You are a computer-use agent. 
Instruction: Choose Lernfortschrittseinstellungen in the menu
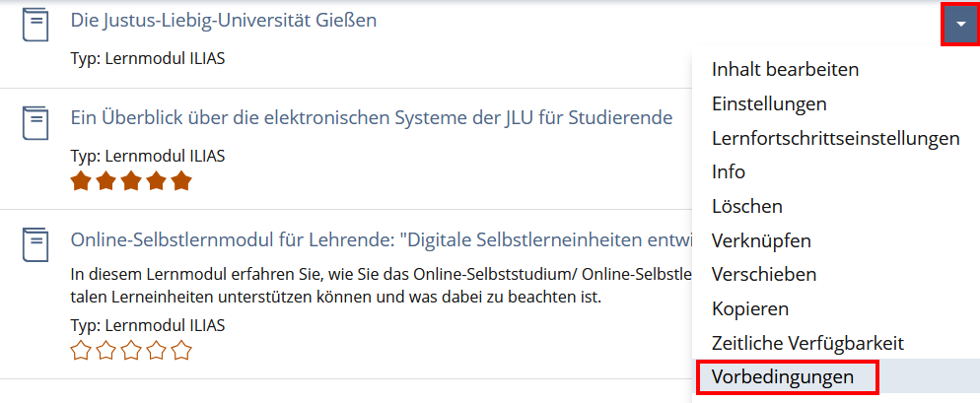click(835, 138)
